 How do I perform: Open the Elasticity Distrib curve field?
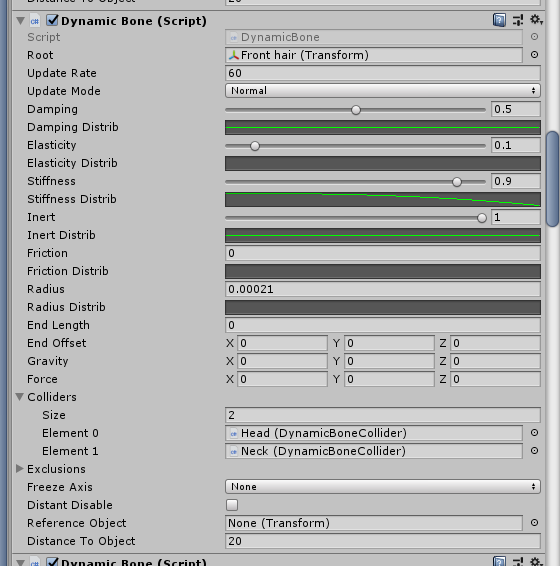383,164
